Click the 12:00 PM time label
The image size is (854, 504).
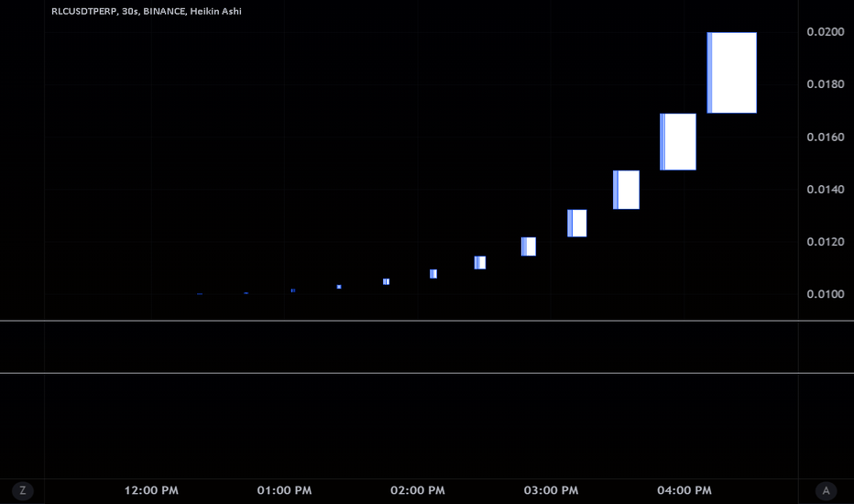tap(151, 490)
